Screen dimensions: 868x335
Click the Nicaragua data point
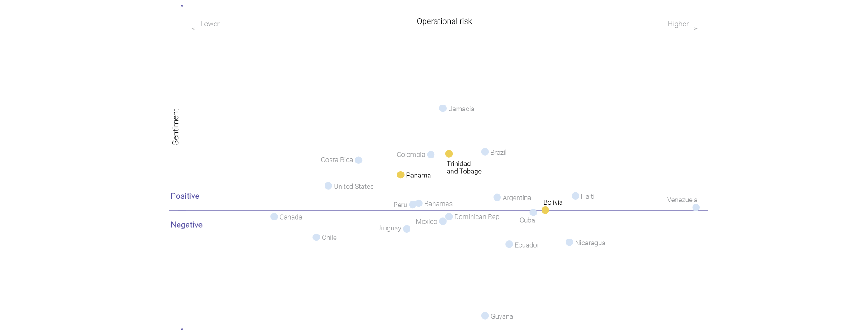tap(570, 242)
